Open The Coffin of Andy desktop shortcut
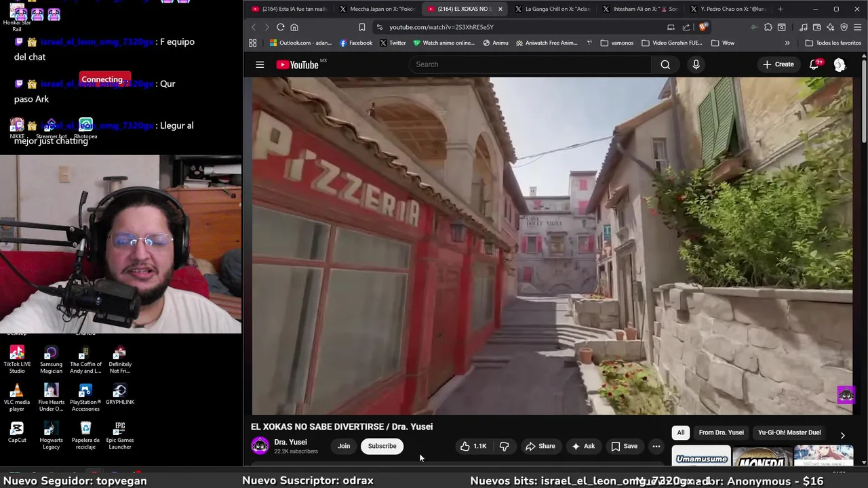Screen dimensions: 868x488 tap(85, 360)
